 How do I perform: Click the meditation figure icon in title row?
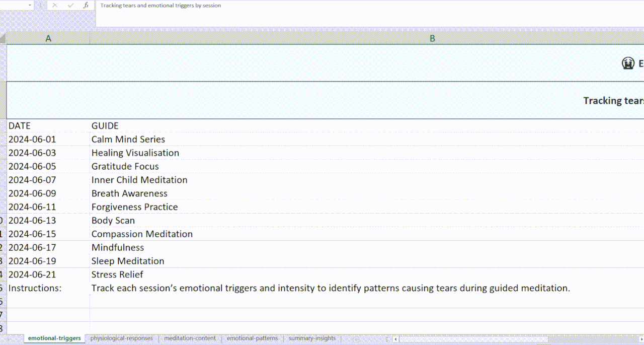click(628, 63)
